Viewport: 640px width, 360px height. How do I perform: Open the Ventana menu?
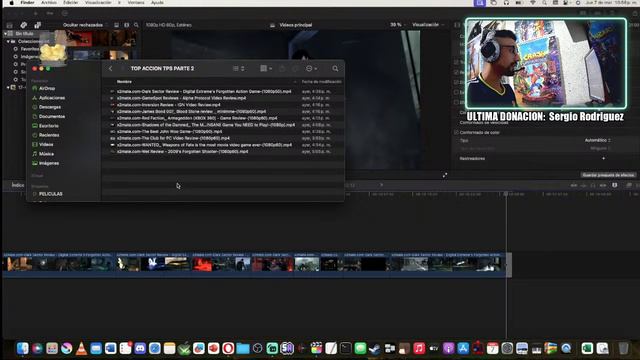[136, 3]
